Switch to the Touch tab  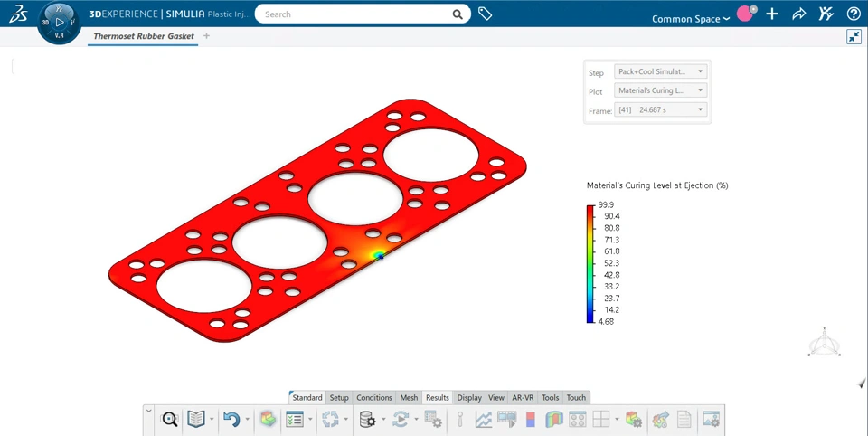coord(576,398)
